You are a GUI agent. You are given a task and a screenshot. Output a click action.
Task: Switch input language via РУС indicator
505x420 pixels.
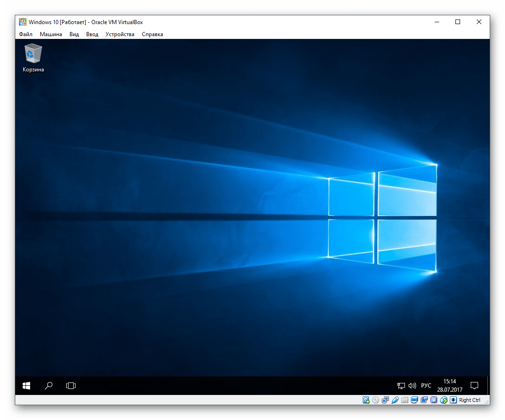[426, 386]
